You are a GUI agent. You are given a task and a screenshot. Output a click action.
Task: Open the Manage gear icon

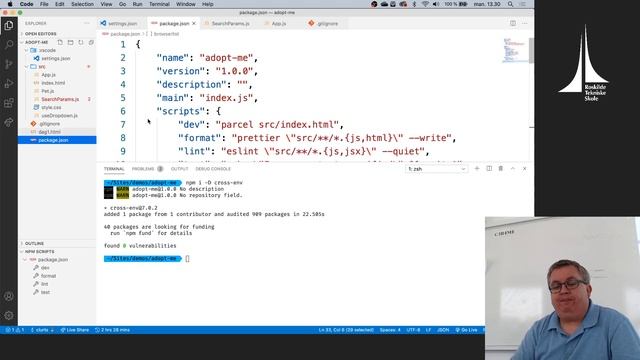tap(9, 316)
